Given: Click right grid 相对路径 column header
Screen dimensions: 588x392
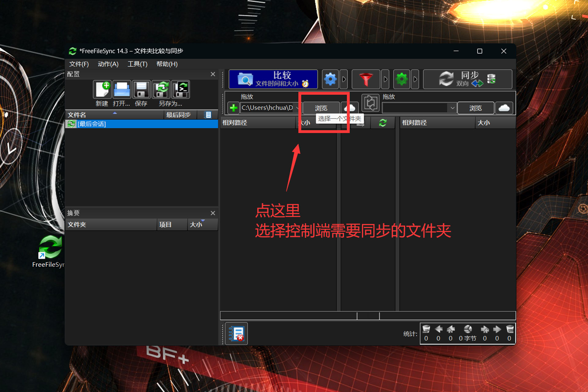Looking at the screenshot, I should tap(438, 123).
